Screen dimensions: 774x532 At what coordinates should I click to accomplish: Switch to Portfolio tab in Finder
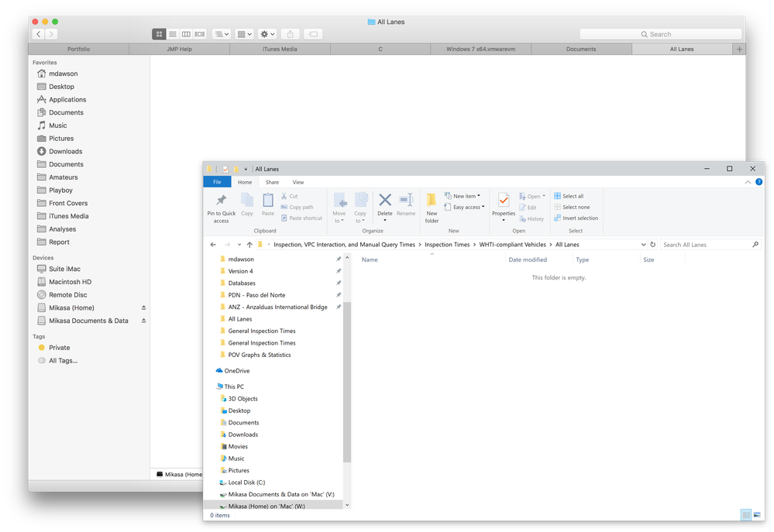coord(78,49)
